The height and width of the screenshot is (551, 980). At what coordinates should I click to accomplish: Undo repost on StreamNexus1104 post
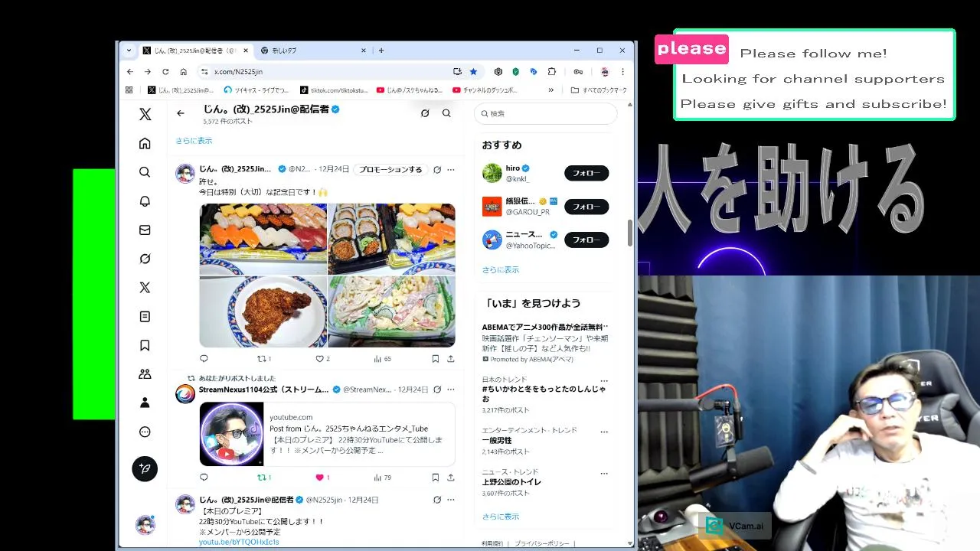coord(264,477)
